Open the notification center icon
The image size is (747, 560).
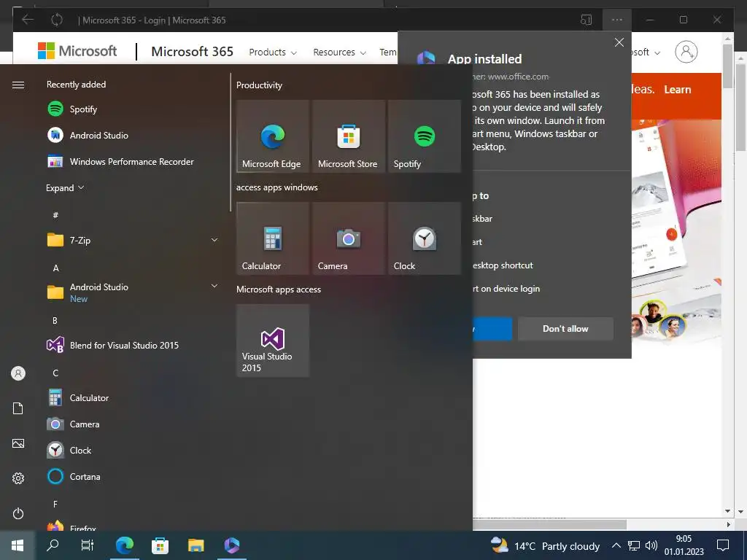pos(723,545)
